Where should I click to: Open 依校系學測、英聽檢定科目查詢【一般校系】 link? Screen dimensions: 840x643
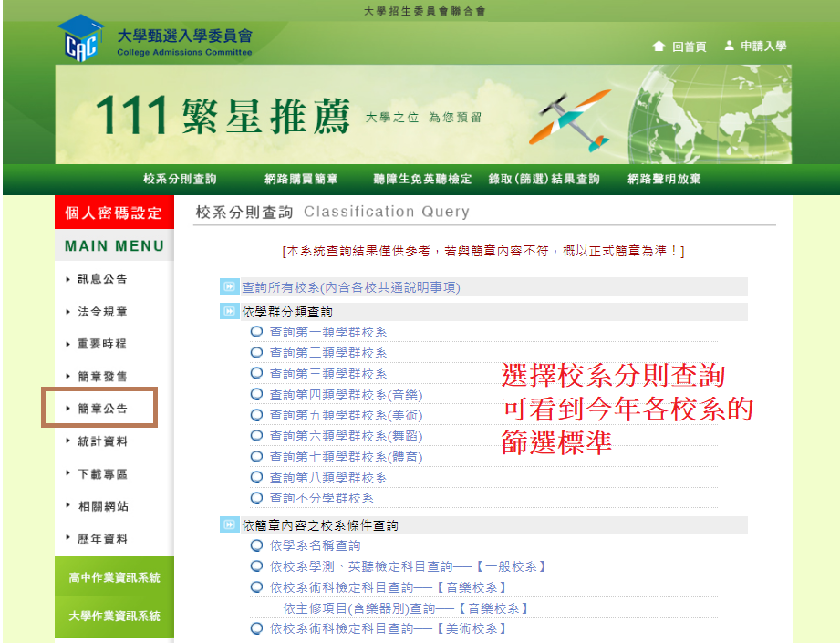coord(408,566)
